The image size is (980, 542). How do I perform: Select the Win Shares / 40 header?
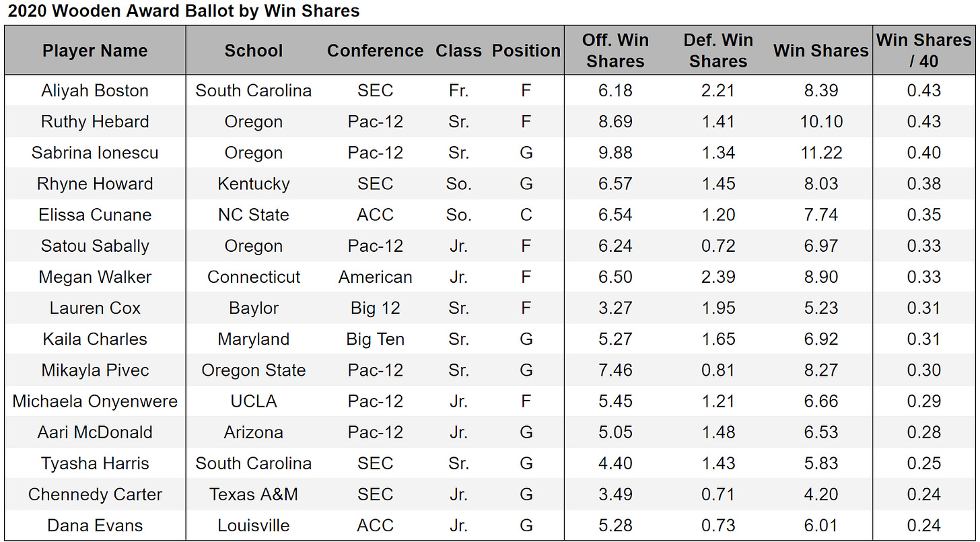pos(923,50)
